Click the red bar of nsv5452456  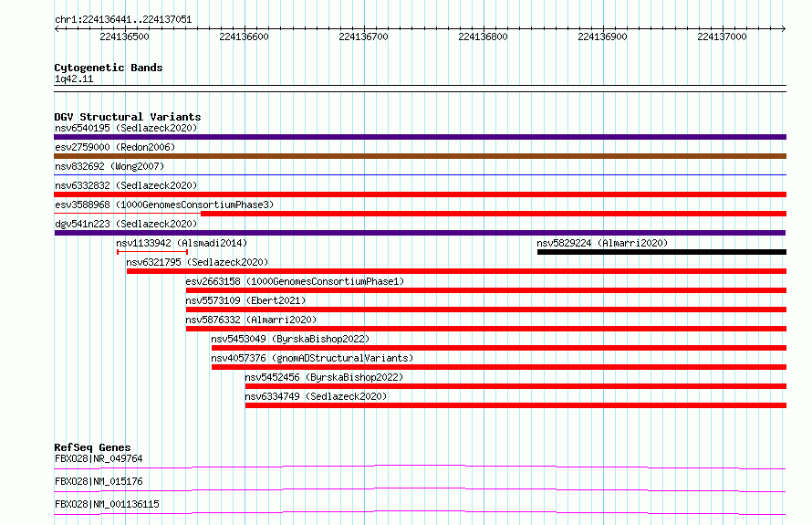pos(515,386)
